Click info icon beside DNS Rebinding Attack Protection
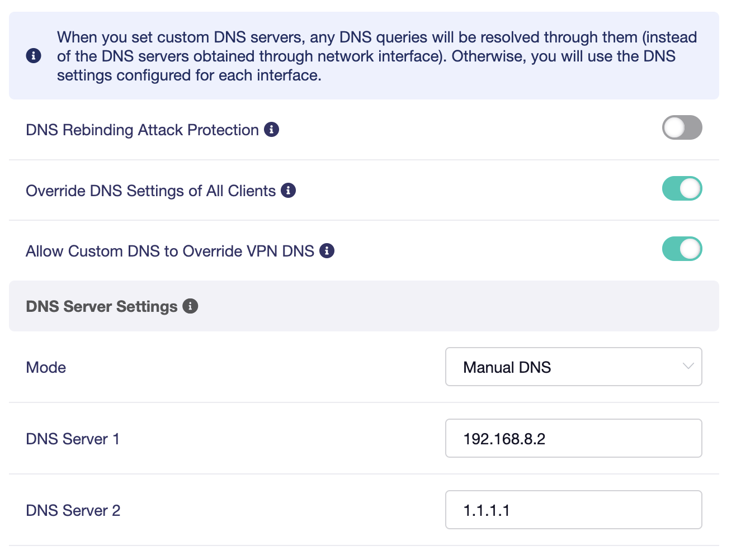This screenshot has height=560, width=755. click(x=272, y=130)
